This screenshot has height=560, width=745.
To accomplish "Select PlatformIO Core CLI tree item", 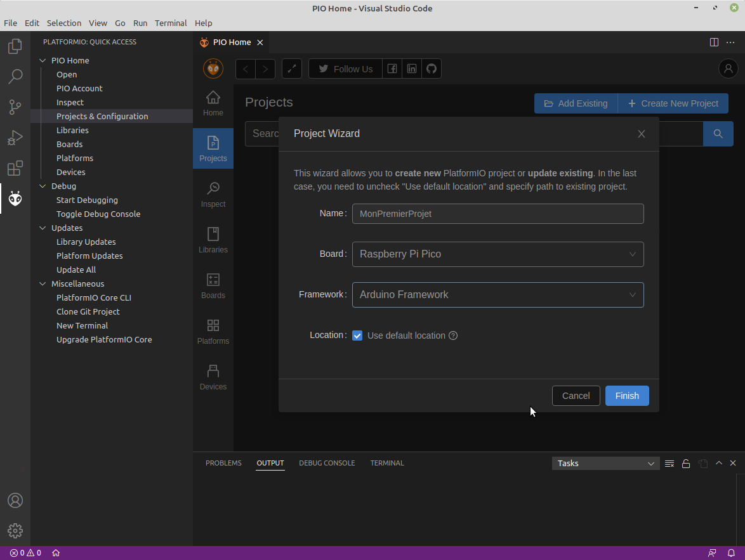I will (112, 298).
